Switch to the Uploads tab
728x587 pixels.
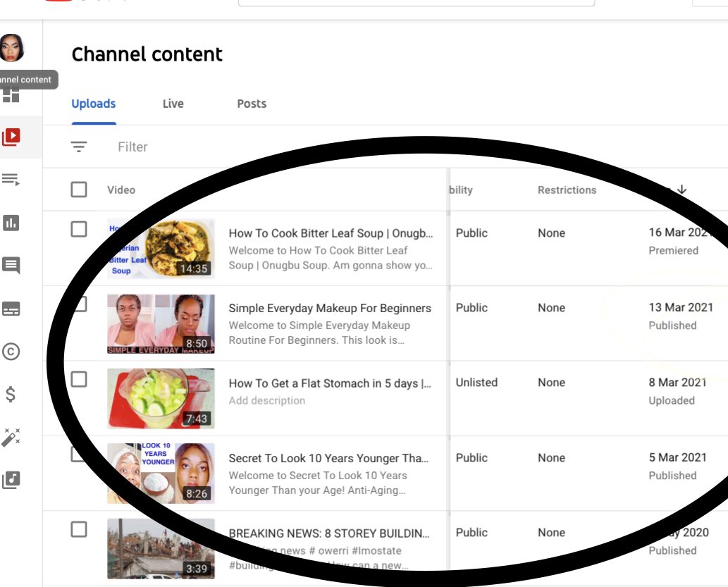[x=93, y=104]
